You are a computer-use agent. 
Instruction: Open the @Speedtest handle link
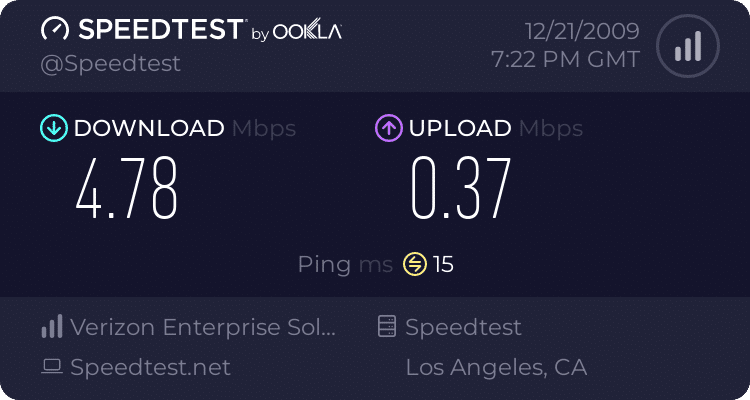(110, 64)
